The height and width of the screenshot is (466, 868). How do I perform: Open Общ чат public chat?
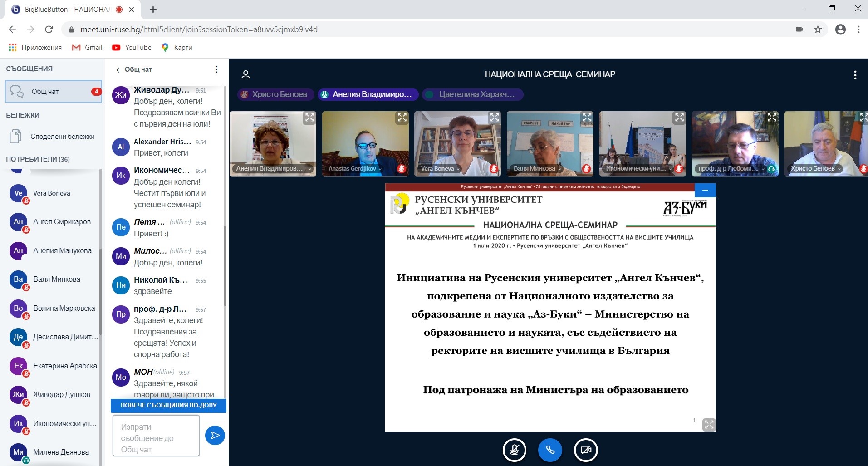point(53,92)
